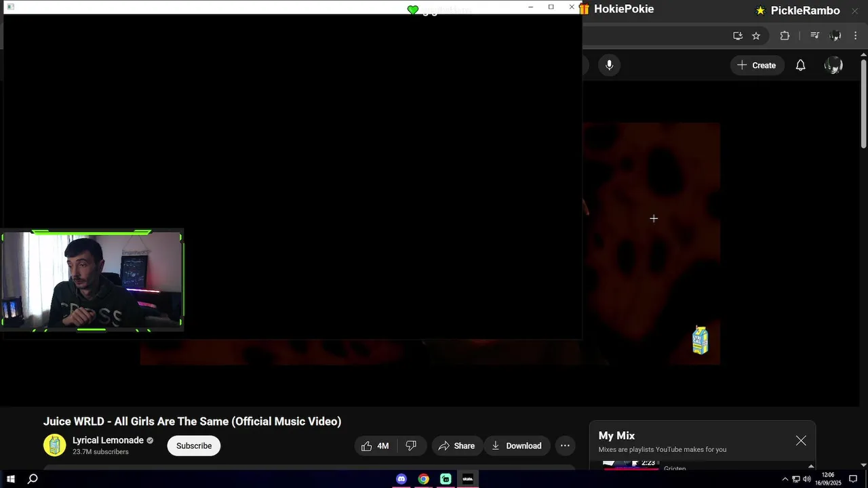Open Windows action center notifications
This screenshot has width=868, height=488.
coord(853,479)
